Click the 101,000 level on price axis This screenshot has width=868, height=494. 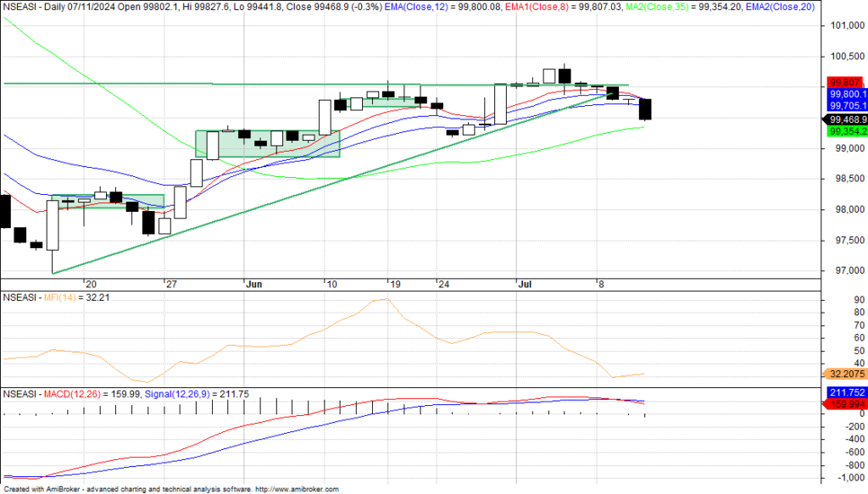click(x=844, y=25)
